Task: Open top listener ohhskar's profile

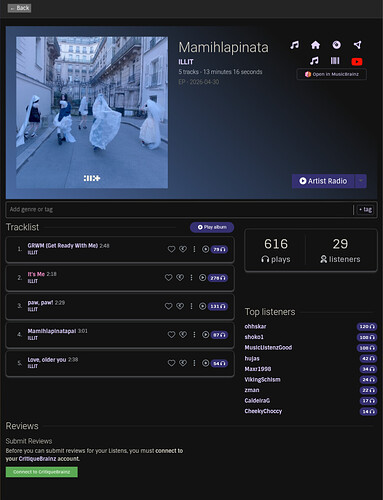Action: point(255,326)
